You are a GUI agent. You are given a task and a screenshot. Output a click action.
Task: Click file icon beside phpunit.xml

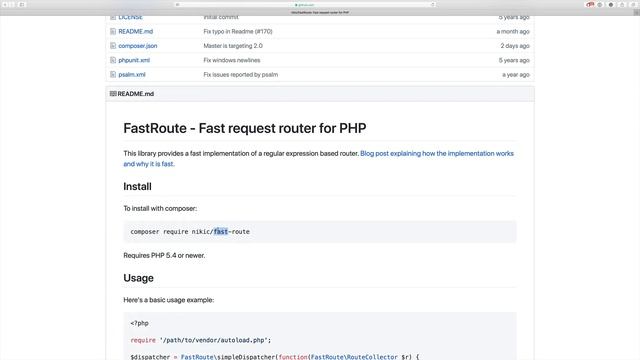coord(113,60)
